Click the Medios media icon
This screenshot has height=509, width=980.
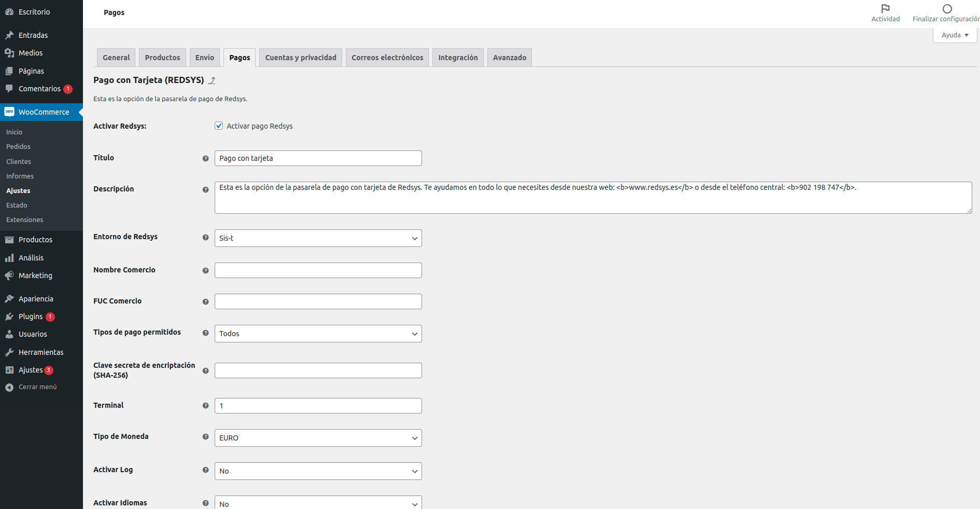[x=9, y=53]
